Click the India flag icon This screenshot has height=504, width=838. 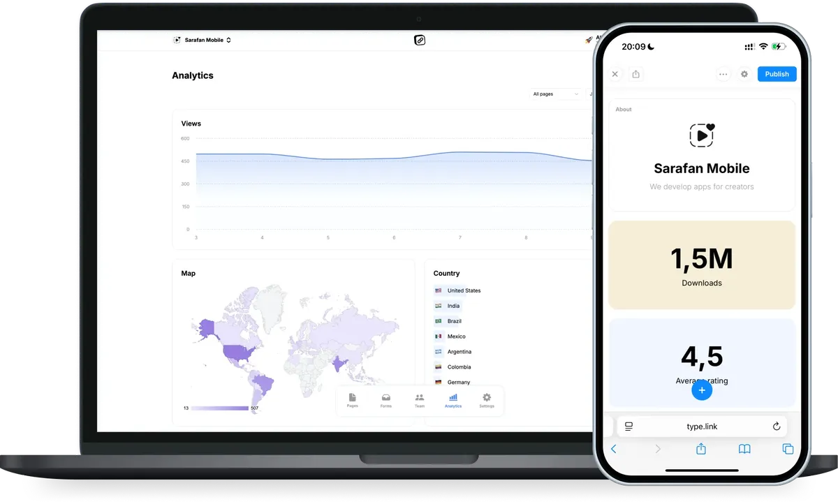(439, 306)
